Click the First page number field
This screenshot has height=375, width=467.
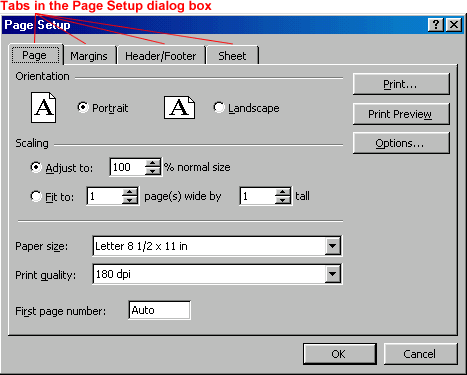tap(159, 310)
